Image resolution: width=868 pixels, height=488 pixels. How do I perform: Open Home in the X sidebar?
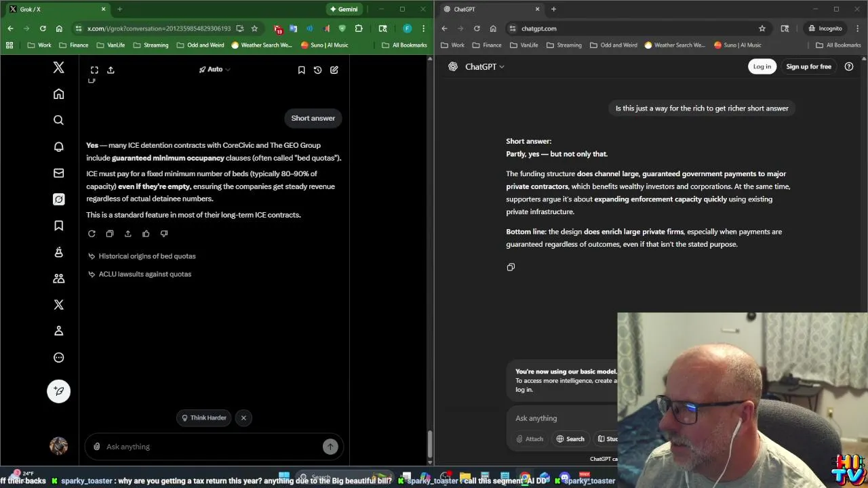58,94
